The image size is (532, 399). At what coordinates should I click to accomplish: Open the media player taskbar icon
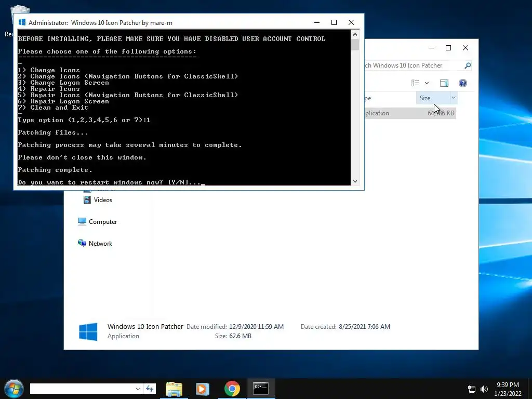coord(203,389)
